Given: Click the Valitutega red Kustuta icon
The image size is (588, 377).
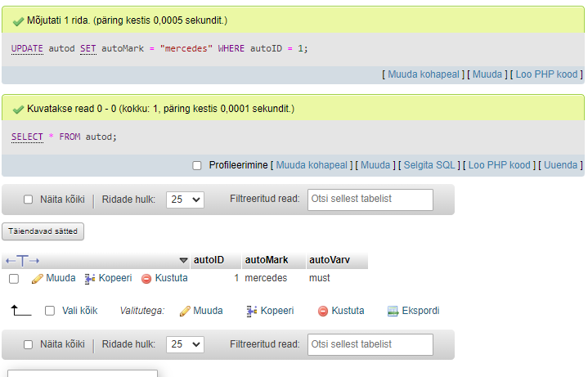Looking at the screenshot, I should click(x=323, y=311).
